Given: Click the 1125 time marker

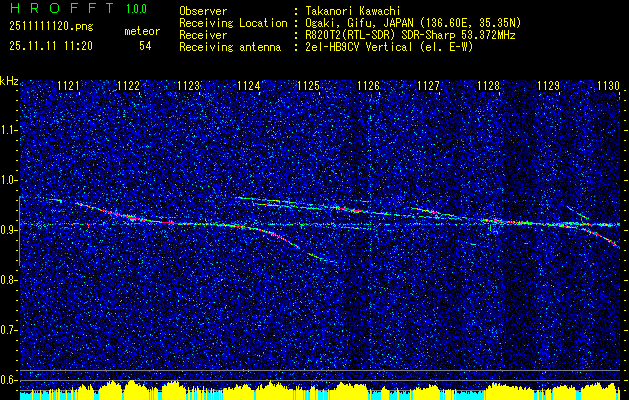Looking at the screenshot, I should pos(308,85).
